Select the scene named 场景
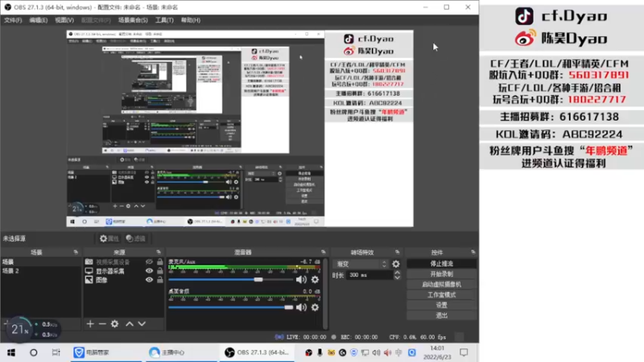 click(41, 262)
